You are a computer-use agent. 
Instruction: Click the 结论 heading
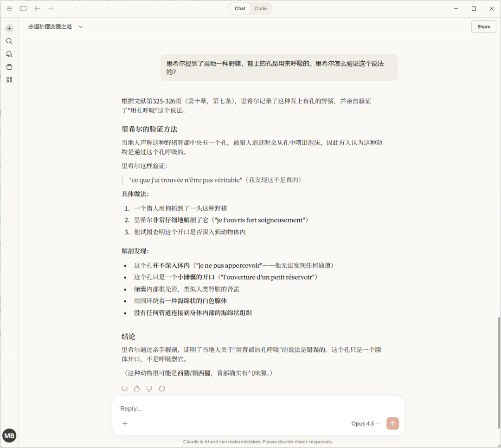pyautogui.click(x=128, y=337)
